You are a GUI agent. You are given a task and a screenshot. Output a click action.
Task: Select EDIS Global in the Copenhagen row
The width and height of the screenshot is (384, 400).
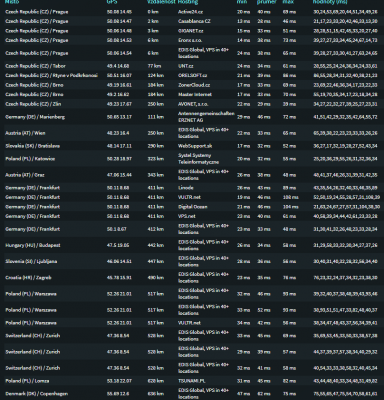pyautogui.click(x=203, y=394)
